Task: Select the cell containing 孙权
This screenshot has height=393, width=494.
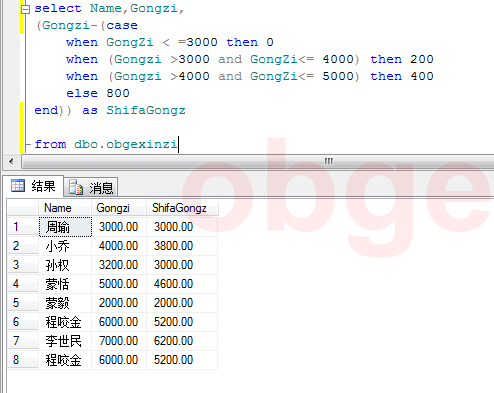Action: click(x=65, y=265)
